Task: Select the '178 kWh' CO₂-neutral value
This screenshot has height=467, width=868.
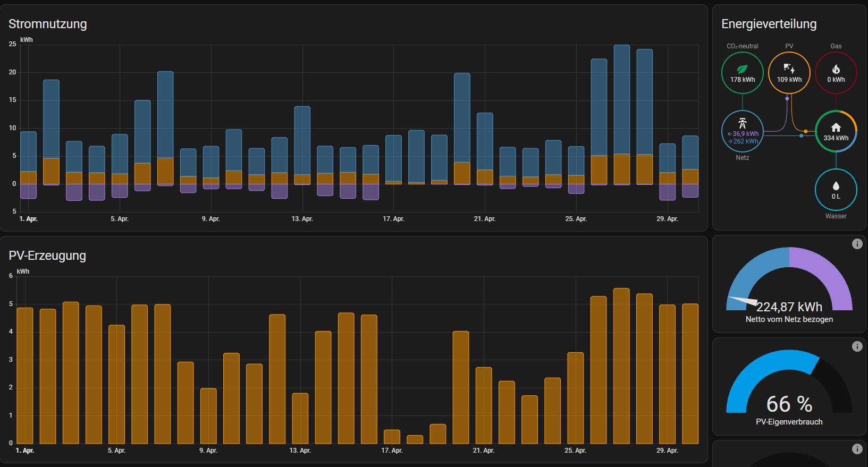Action: tap(743, 80)
